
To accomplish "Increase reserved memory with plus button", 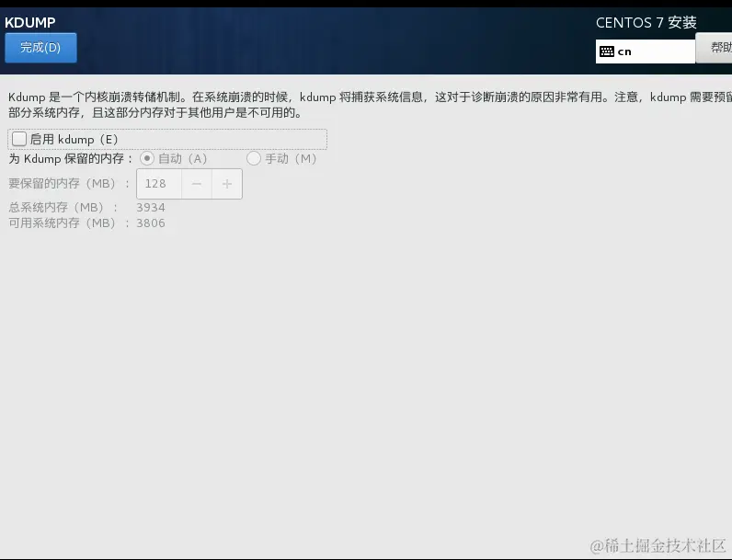I will 227,184.
